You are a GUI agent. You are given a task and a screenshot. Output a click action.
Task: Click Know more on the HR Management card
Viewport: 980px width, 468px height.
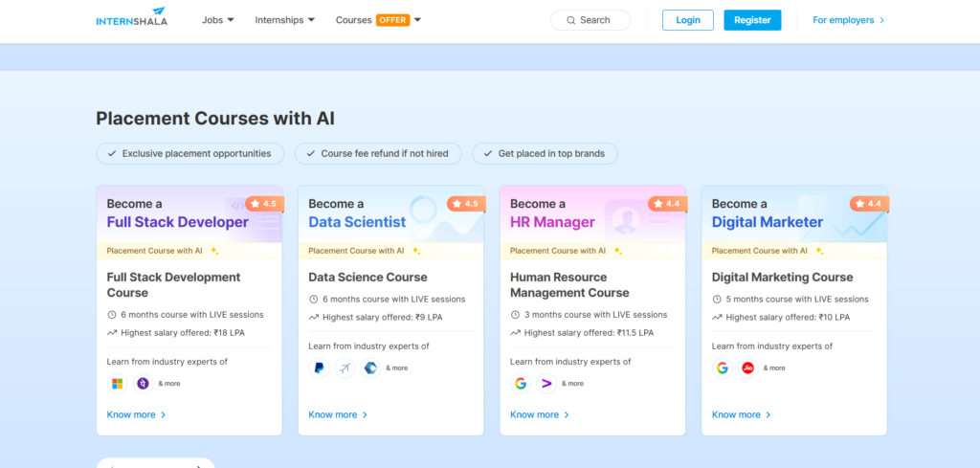click(540, 415)
